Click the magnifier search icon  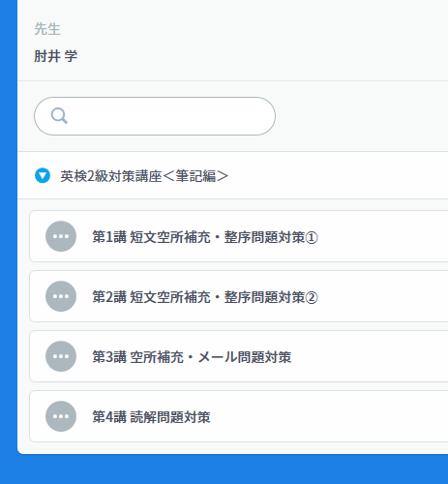[x=59, y=116]
